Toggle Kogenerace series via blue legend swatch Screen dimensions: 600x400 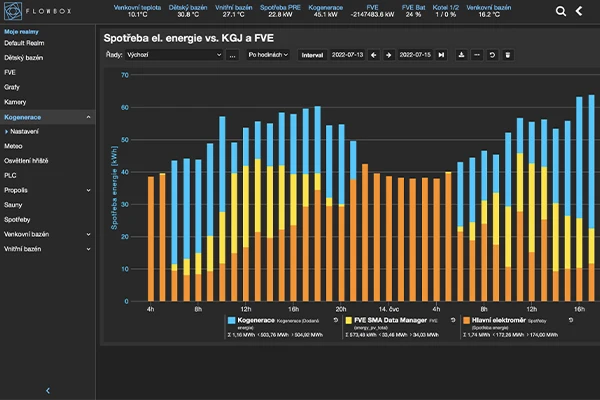point(231,320)
